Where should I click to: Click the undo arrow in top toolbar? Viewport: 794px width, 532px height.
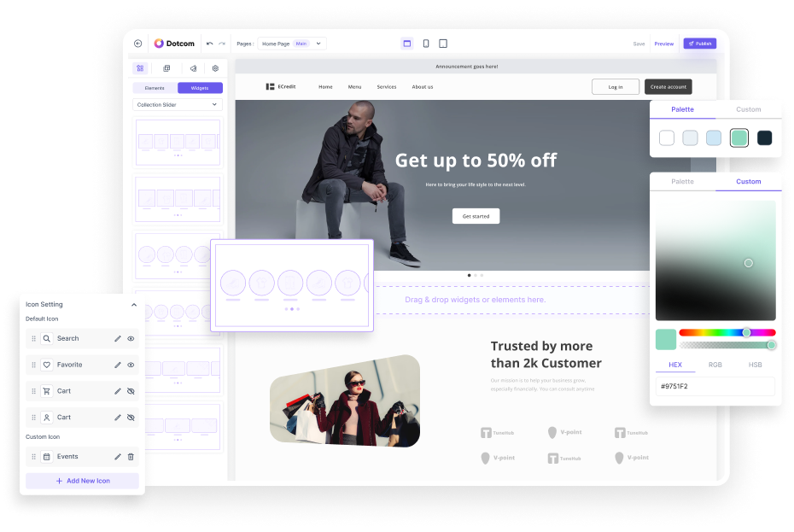(209, 44)
